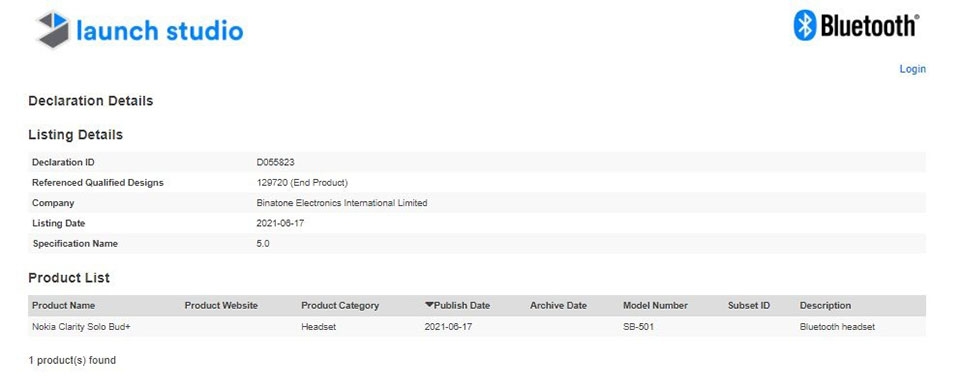The image size is (960, 387).
Task: Sort by Model Number column header
Action: click(x=655, y=306)
